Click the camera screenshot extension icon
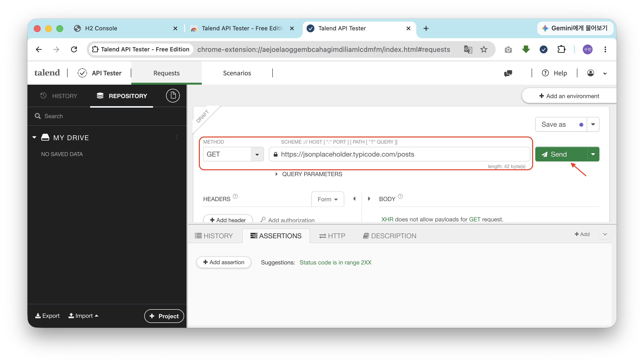The width and height of the screenshot is (644, 364). (508, 49)
